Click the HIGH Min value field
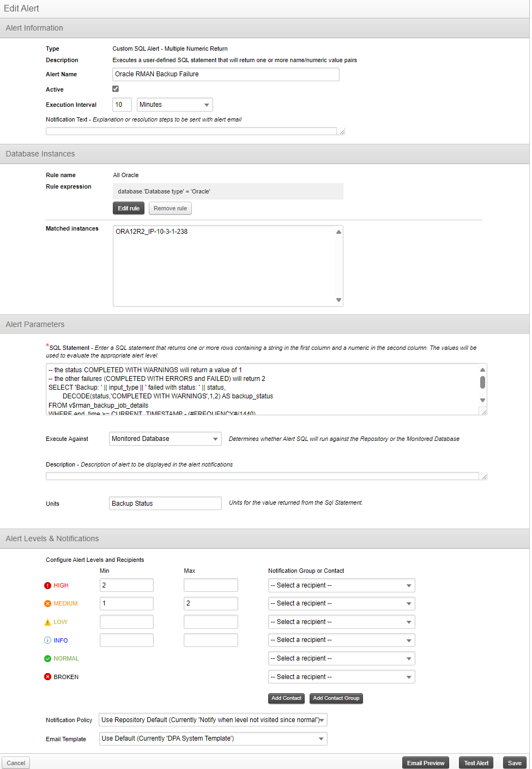Image resolution: width=532 pixels, height=769 pixels. coord(126,585)
